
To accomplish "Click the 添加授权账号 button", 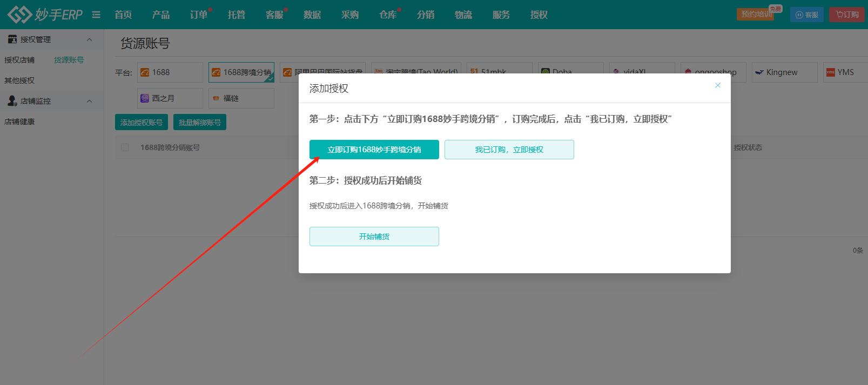I will point(142,123).
